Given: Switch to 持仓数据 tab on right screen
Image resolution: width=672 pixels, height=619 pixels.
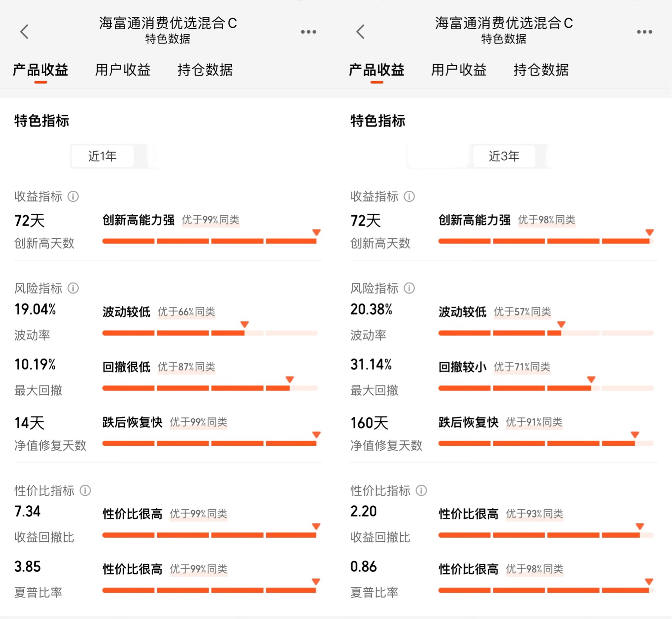Looking at the screenshot, I should [x=541, y=70].
